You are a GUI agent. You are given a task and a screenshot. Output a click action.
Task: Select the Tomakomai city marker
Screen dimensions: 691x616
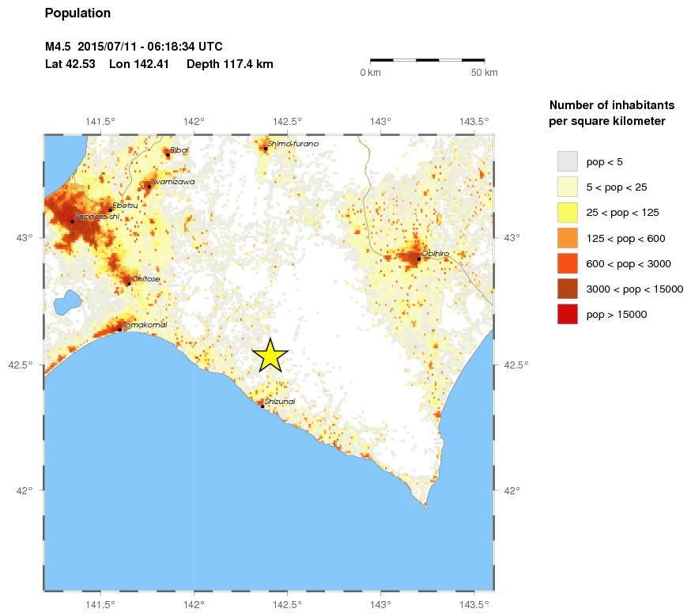click(x=120, y=330)
